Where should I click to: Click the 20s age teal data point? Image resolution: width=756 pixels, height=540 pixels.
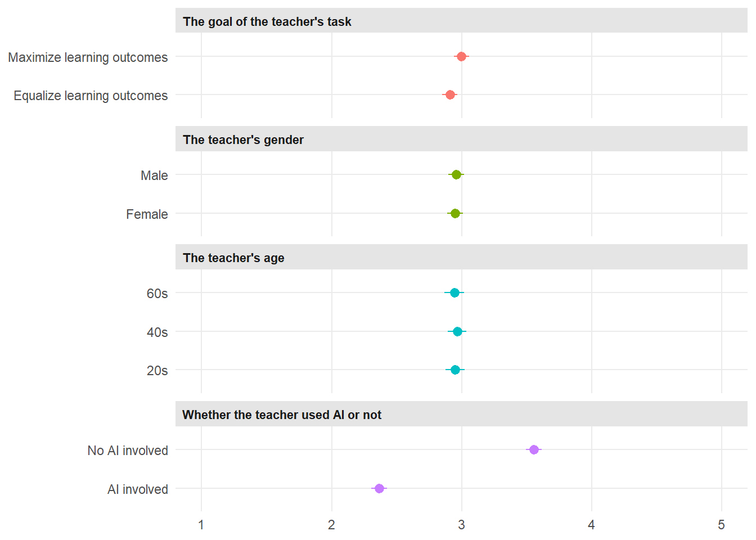[x=455, y=370]
